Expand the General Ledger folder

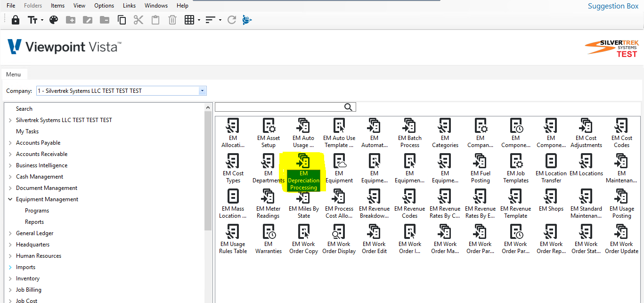pyautogui.click(x=10, y=233)
